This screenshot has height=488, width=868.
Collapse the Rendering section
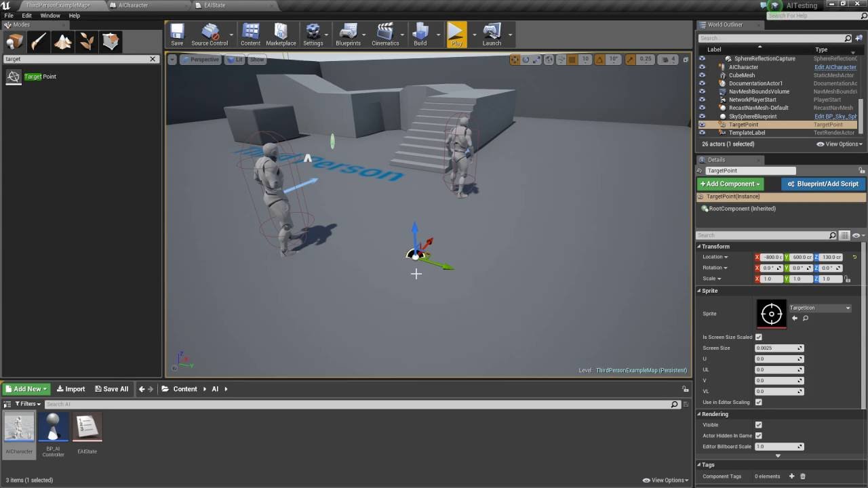pos(699,414)
